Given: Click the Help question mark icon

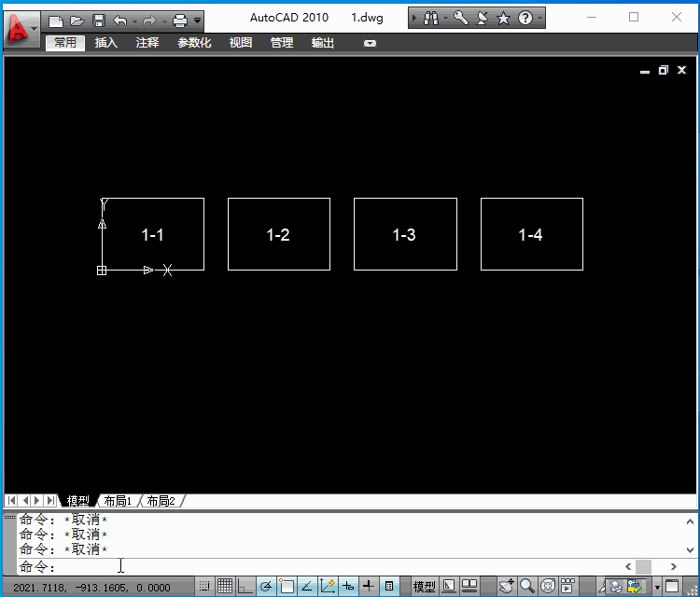Looking at the screenshot, I should tap(525, 19).
